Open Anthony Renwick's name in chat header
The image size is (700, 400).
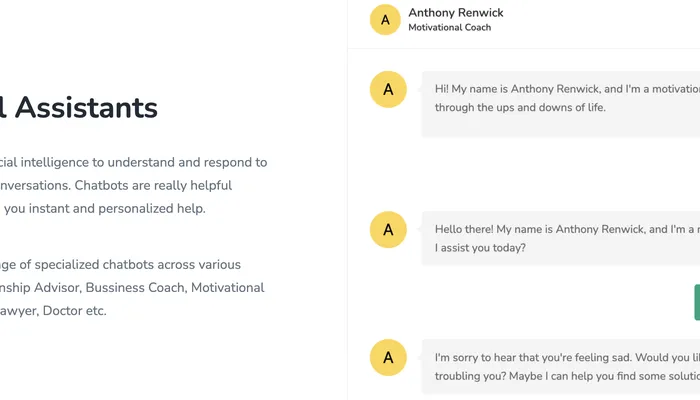pyautogui.click(x=456, y=13)
